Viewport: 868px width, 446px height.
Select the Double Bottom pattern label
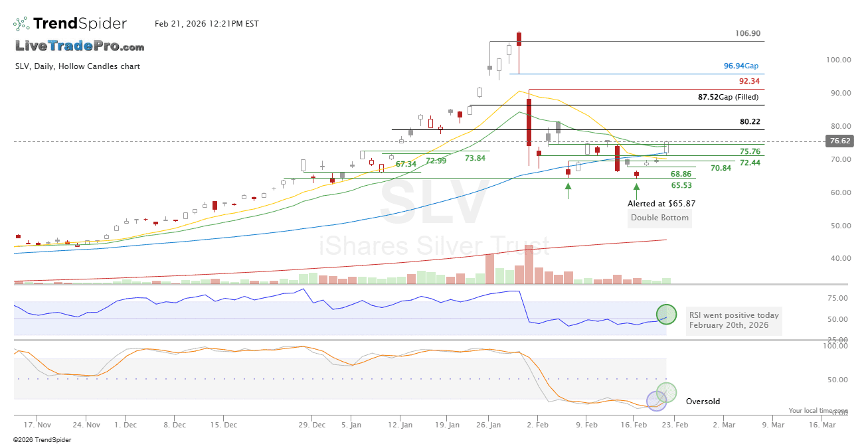point(659,218)
